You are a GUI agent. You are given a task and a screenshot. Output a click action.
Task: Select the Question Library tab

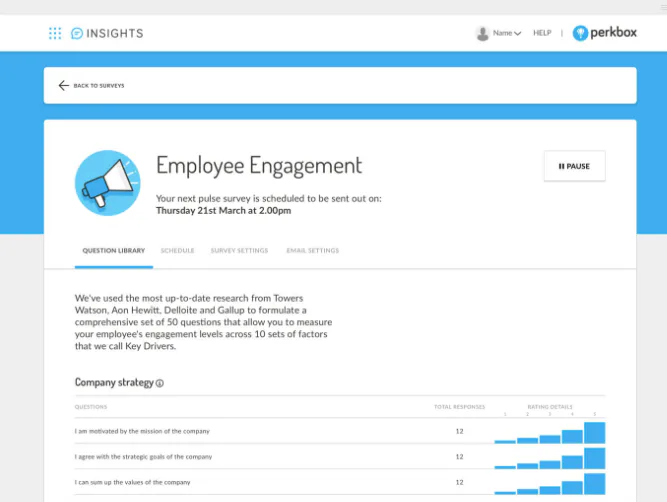click(x=114, y=251)
